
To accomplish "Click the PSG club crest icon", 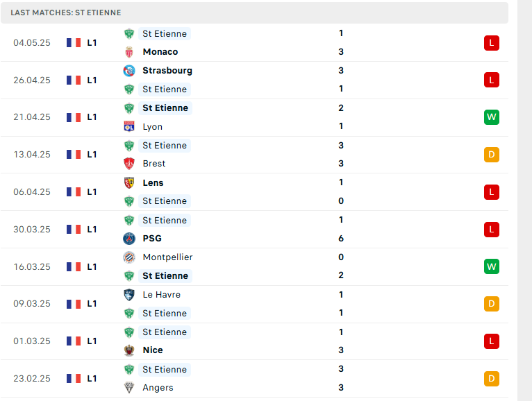I will (129, 238).
